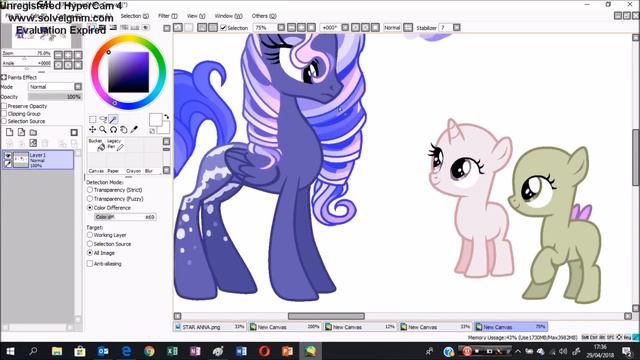Select the Lasso tool
The image size is (640, 360).
[x=103, y=119]
